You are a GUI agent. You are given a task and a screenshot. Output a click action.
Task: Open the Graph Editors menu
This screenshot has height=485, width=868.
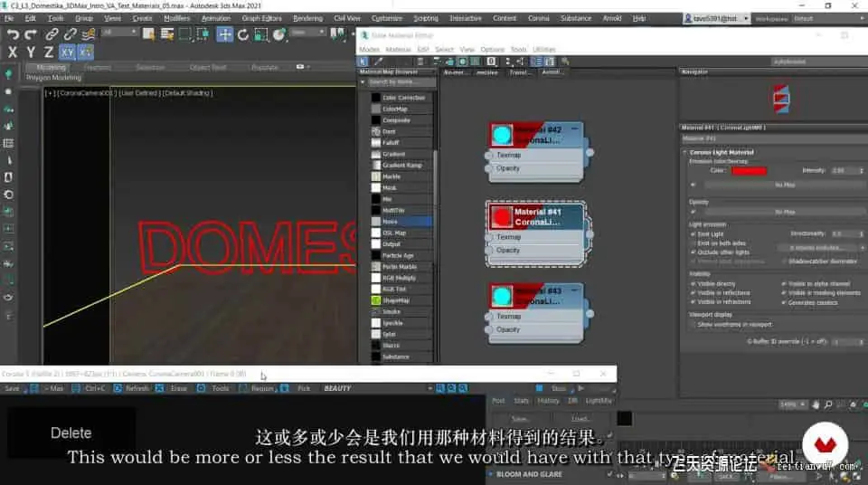(262, 18)
